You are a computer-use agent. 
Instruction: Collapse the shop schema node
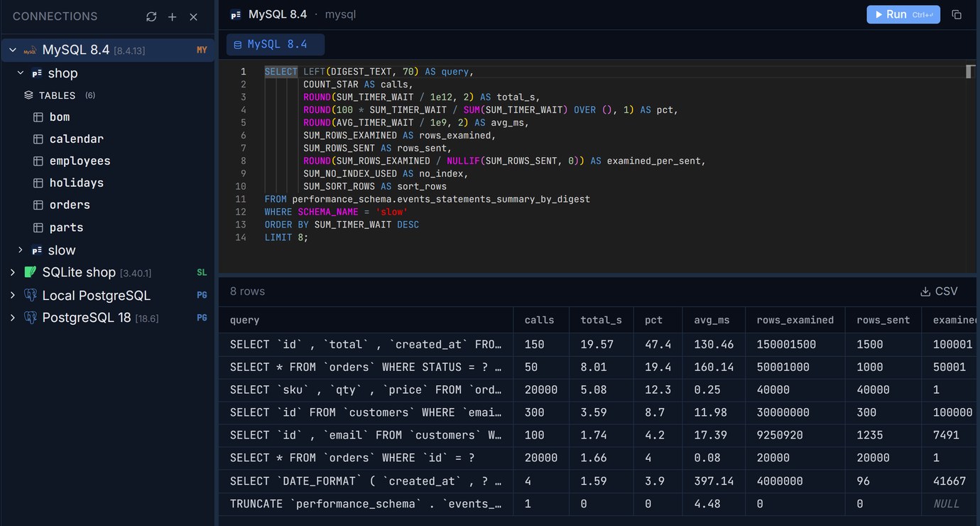[21, 73]
